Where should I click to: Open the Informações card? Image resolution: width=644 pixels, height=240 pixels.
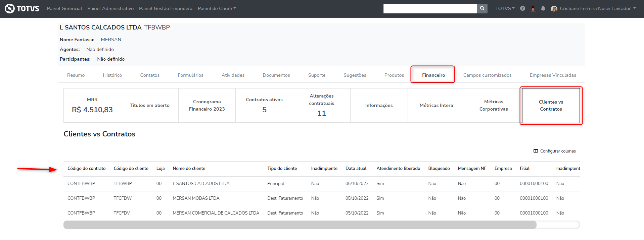(x=379, y=105)
